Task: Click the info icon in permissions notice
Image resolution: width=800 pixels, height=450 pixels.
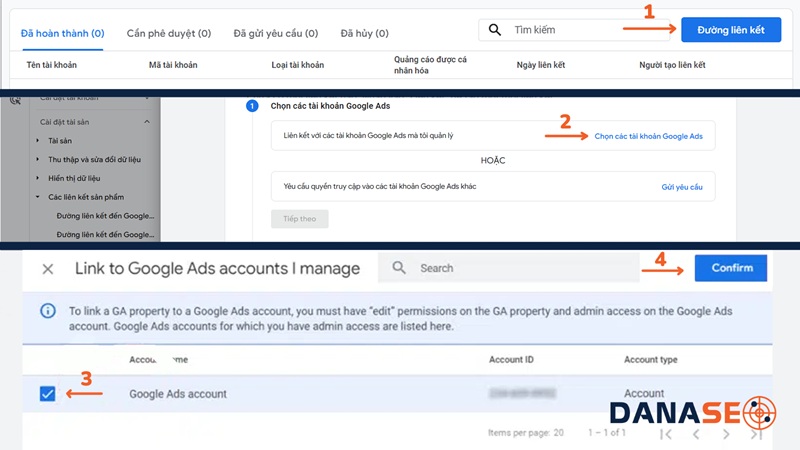Action: 48,310
